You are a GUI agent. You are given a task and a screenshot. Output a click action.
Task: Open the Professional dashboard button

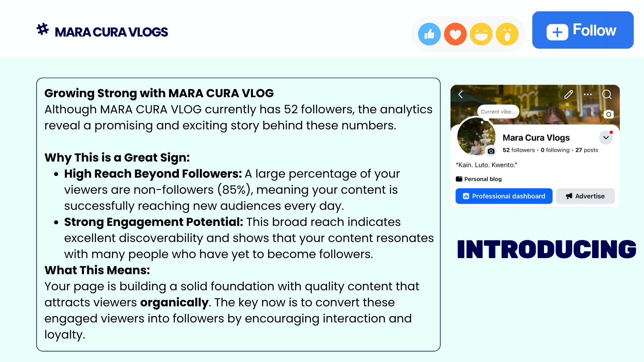[x=504, y=196]
